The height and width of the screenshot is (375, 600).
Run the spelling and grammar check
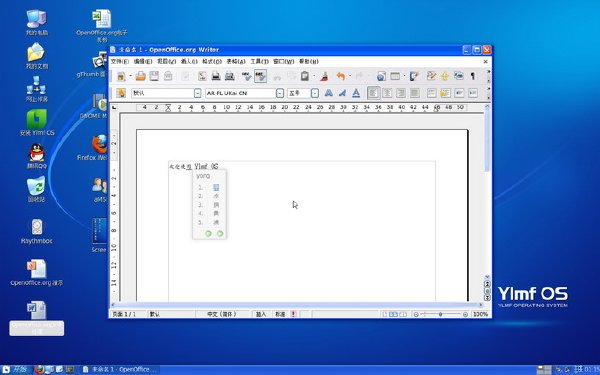coord(246,76)
